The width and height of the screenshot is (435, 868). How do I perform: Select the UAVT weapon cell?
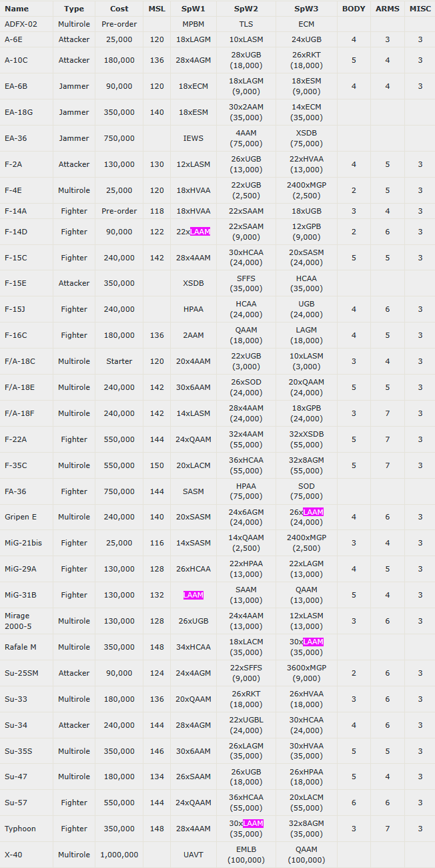193,855
